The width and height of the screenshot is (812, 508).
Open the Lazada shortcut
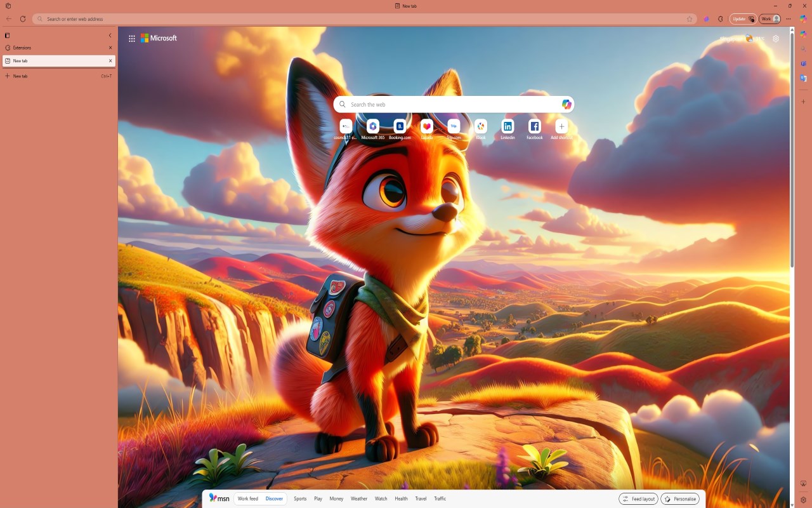click(427, 129)
